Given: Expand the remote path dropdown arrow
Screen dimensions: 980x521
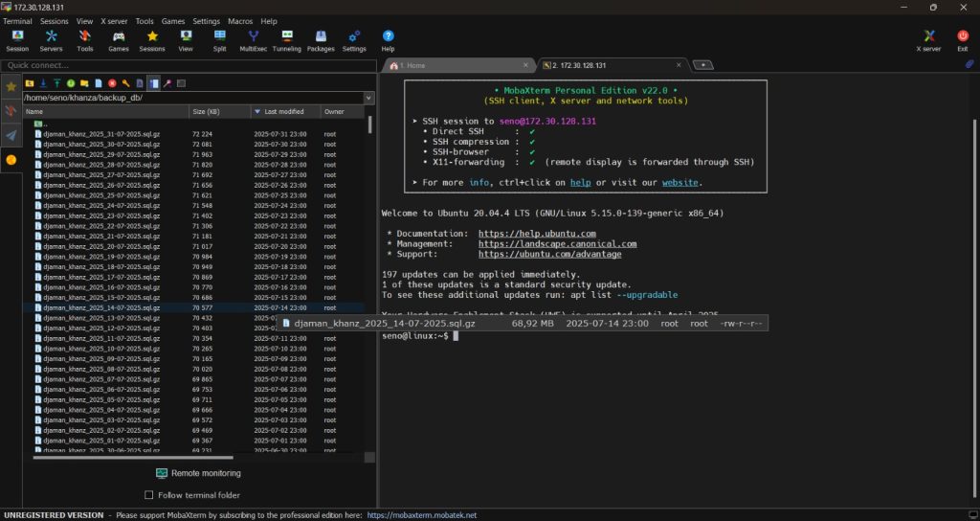Looking at the screenshot, I should [369, 98].
